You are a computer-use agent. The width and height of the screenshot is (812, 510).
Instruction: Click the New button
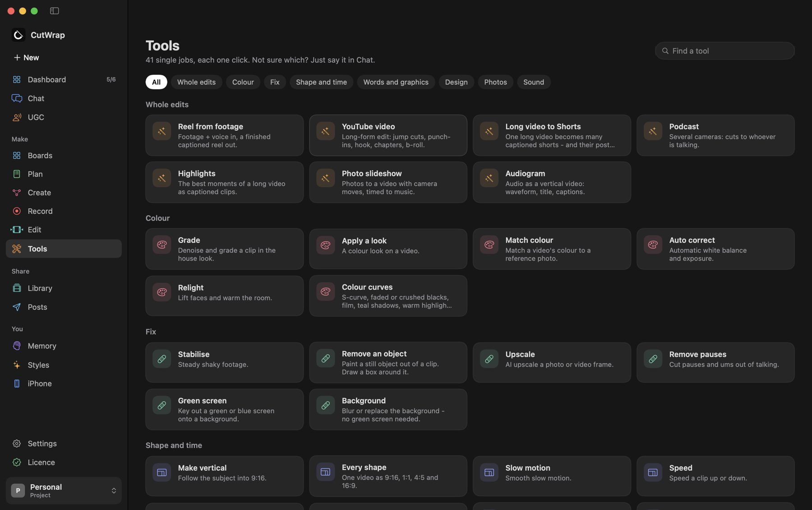click(x=26, y=58)
